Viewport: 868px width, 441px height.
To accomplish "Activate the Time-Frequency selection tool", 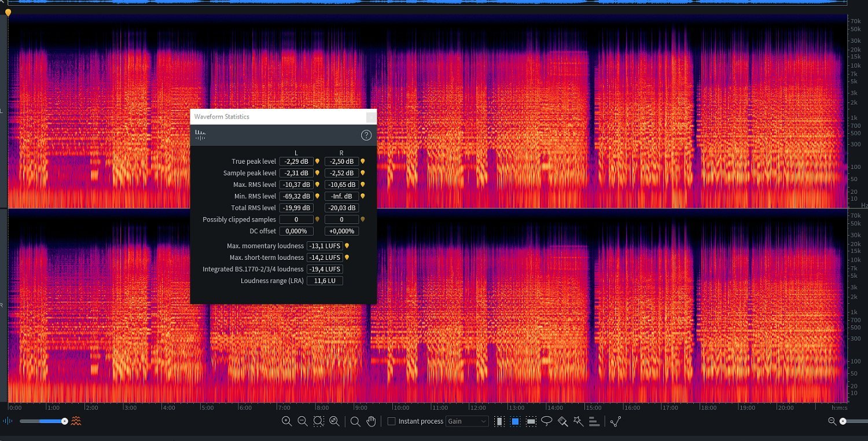I will point(515,421).
